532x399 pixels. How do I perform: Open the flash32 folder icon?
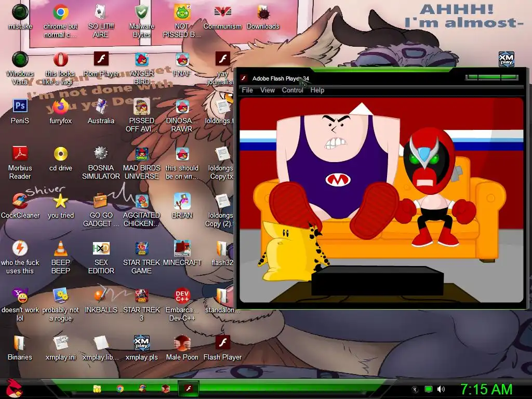(222, 254)
